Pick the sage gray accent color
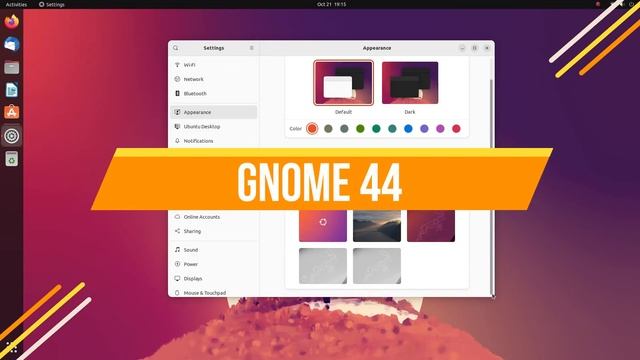The height and width of the screenshot is (360, 640). 344,129
